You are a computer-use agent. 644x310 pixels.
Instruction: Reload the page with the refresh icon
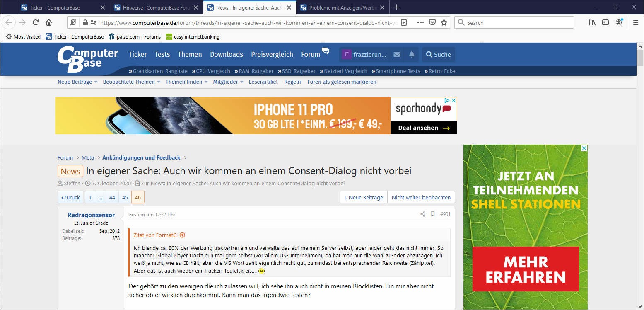pos(36,22)
